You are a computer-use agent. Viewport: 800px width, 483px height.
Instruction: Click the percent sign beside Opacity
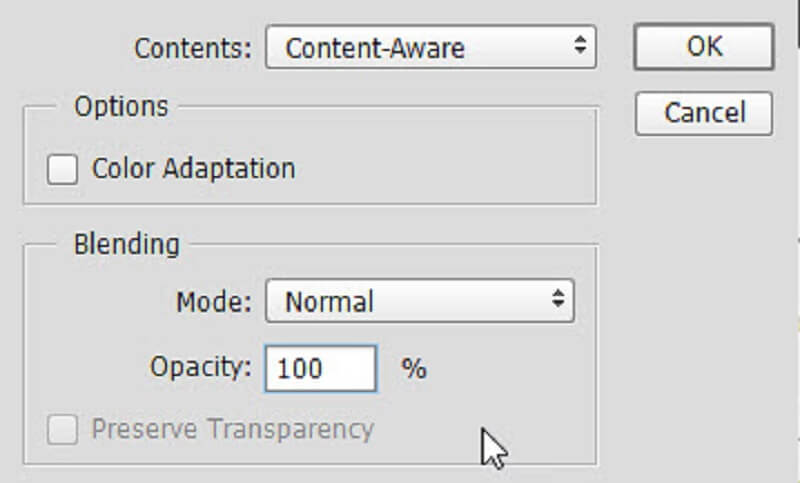414,369
